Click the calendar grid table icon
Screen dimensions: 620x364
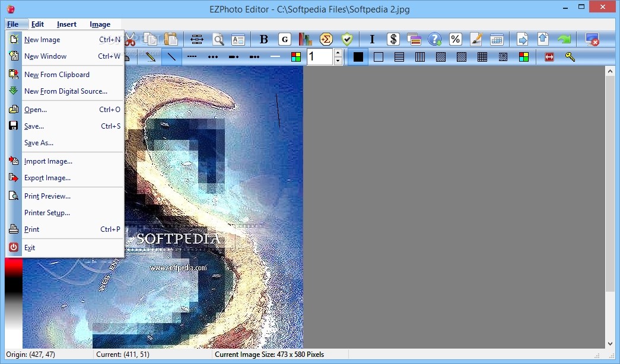tap(497, 39)
